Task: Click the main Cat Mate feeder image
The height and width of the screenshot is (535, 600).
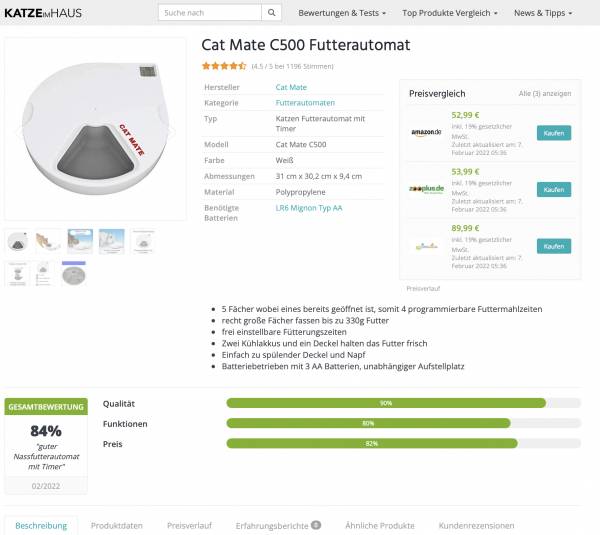Action: click(x=95, y=129)
